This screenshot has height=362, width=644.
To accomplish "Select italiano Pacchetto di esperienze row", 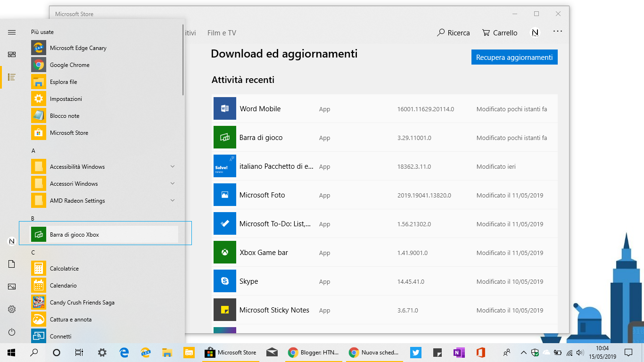I will coord(385,166).
